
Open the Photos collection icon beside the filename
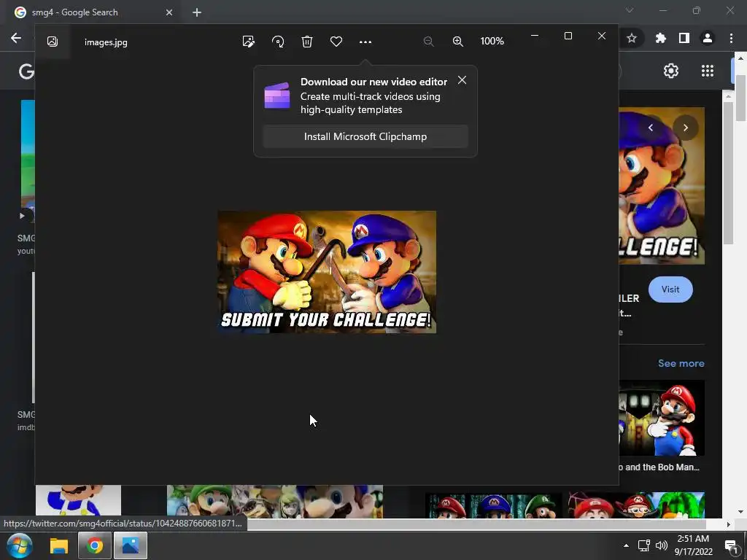(x=53, y=42)
